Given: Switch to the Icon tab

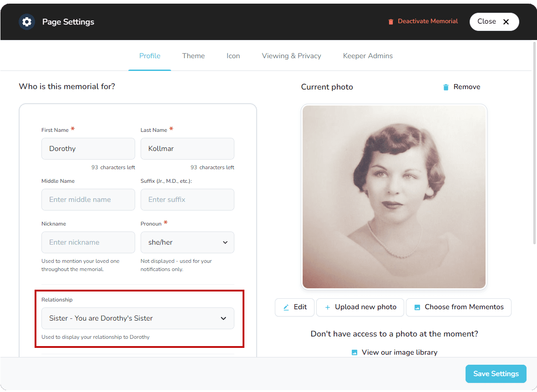Looking at the screenshot, I should 233,55.
